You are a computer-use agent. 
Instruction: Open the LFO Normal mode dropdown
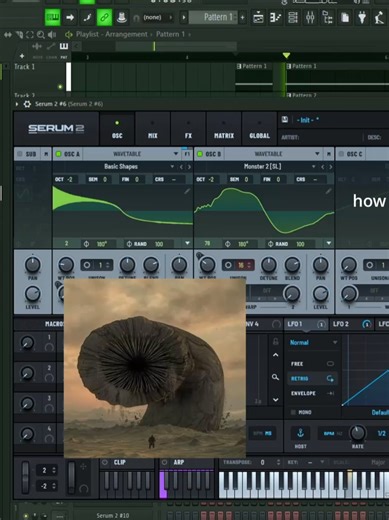pyautogui.click(x=313, y=342)
